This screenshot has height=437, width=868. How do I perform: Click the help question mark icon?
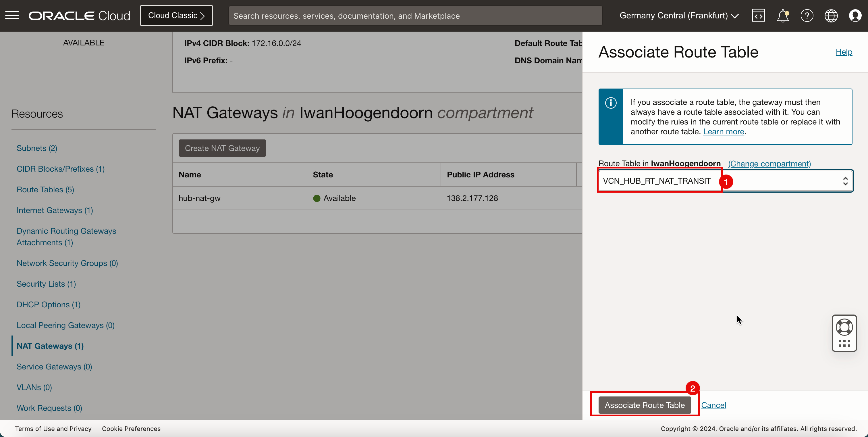(807, 16)
